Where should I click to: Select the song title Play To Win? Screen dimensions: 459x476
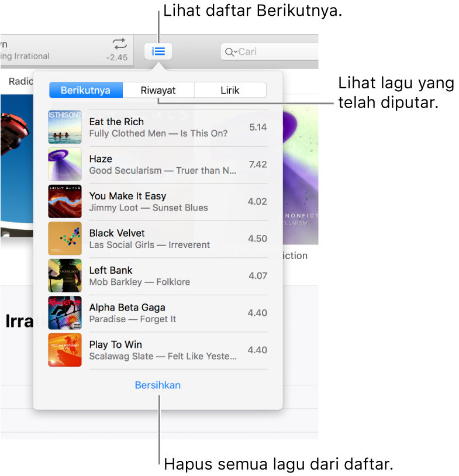pos(116,344)
